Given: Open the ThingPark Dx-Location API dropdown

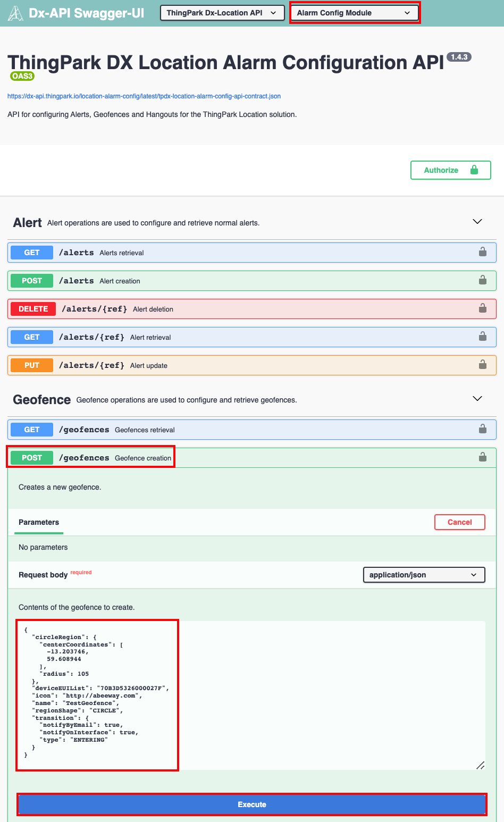Looking at the screenshot, I should (x=222, y=13).
